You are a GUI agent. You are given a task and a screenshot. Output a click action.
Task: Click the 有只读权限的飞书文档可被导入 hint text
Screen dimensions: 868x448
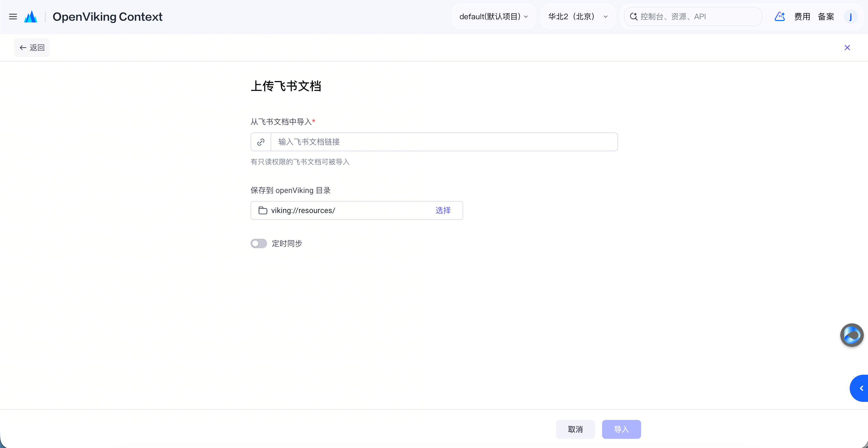tap(300, 162)
